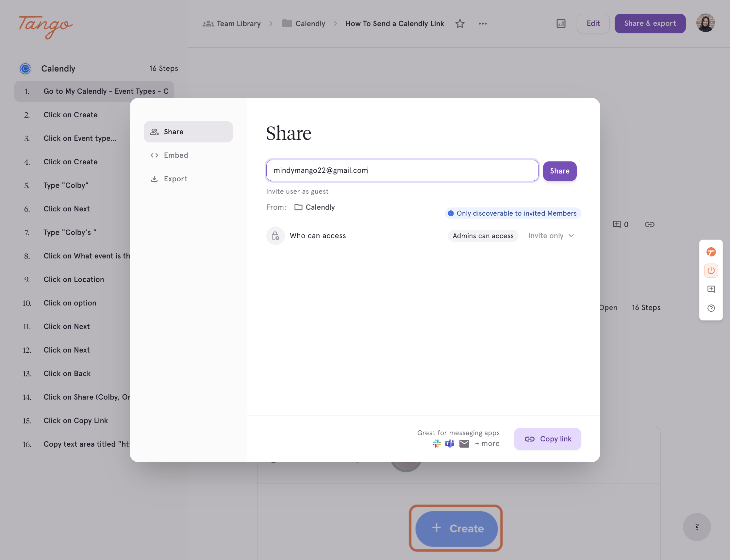Open the three-dot more options menu
The width and height of the screenshot is (730, 560).
pyautogui.click(x=482, y=24)
